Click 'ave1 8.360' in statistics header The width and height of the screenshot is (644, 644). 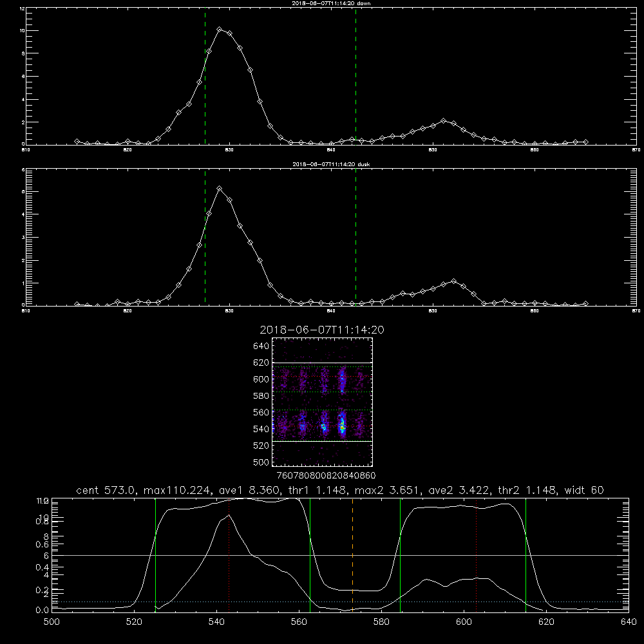[x=250, y=490]
